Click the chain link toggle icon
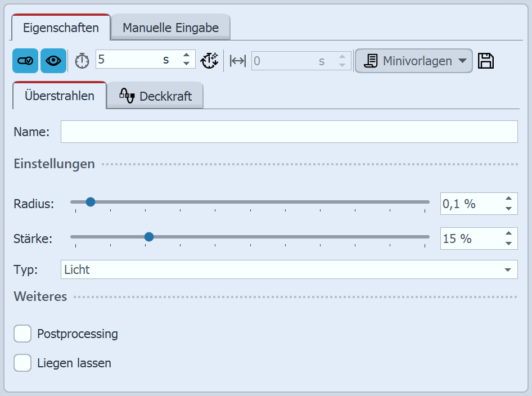Image resolution: width=532 pixels, height=396 pixels. tap(25, 60)
